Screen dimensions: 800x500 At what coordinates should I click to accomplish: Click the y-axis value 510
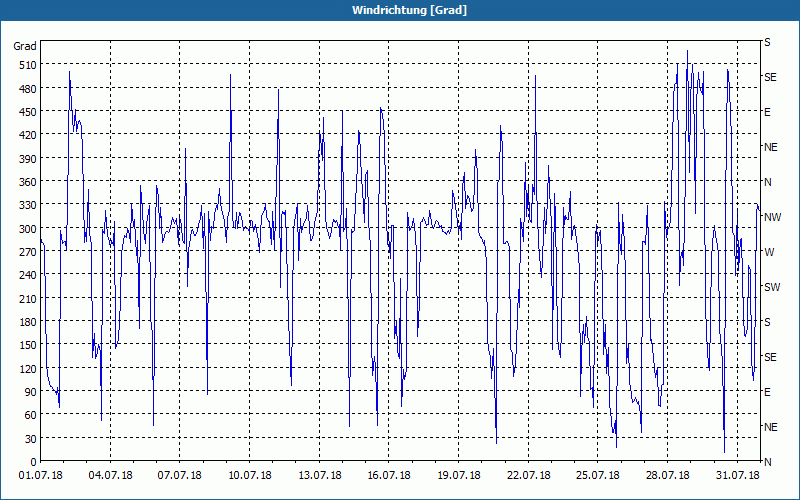coord(28,65)
